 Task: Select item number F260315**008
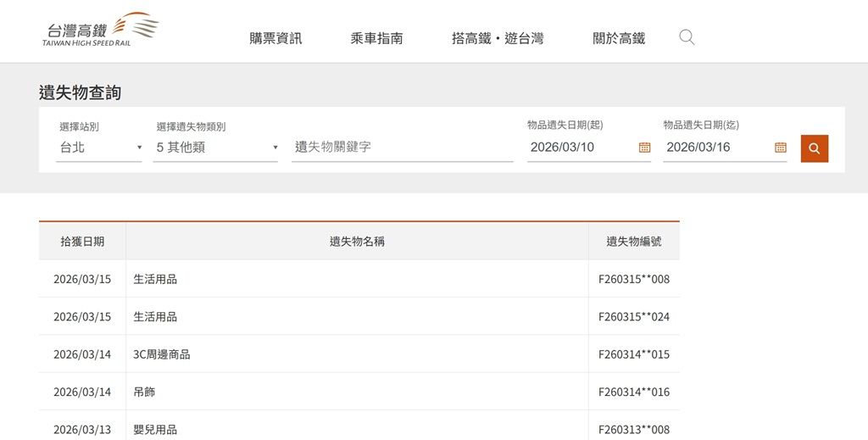click(634, 279)
